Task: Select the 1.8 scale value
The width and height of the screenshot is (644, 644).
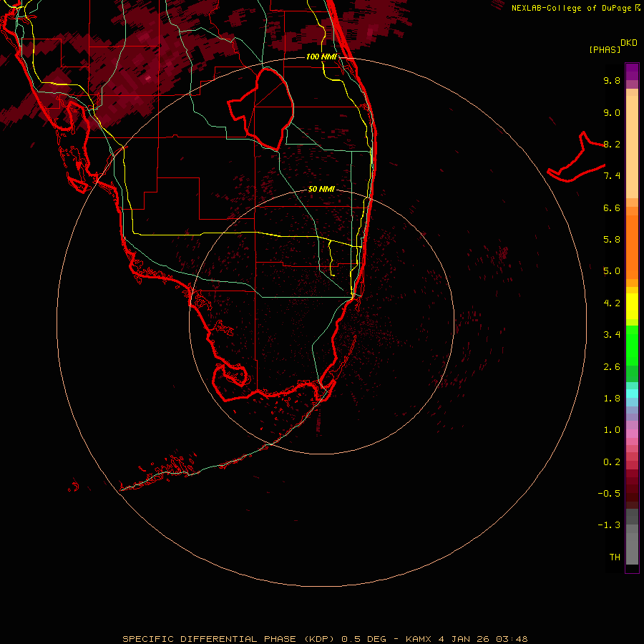Action: click(612, 399)
